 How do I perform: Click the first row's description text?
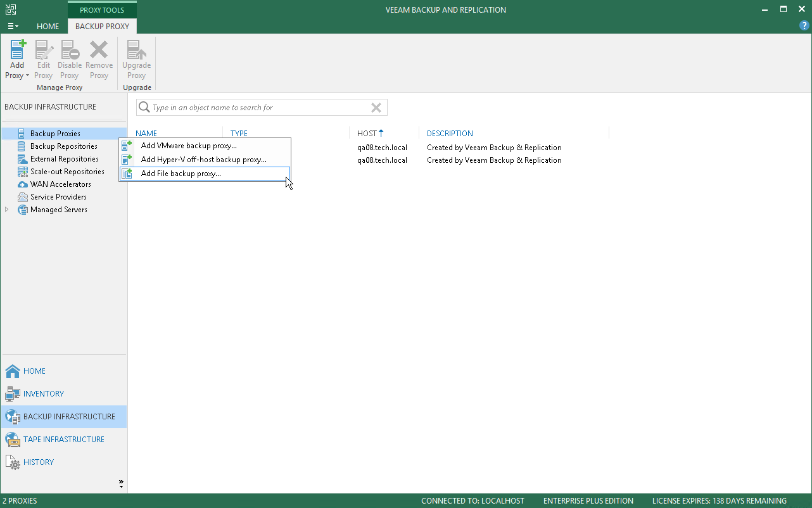[x=494, y=148]
